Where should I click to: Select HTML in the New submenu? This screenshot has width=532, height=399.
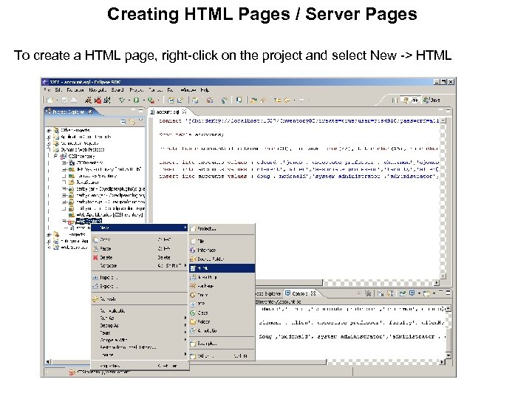click(222, 268)
